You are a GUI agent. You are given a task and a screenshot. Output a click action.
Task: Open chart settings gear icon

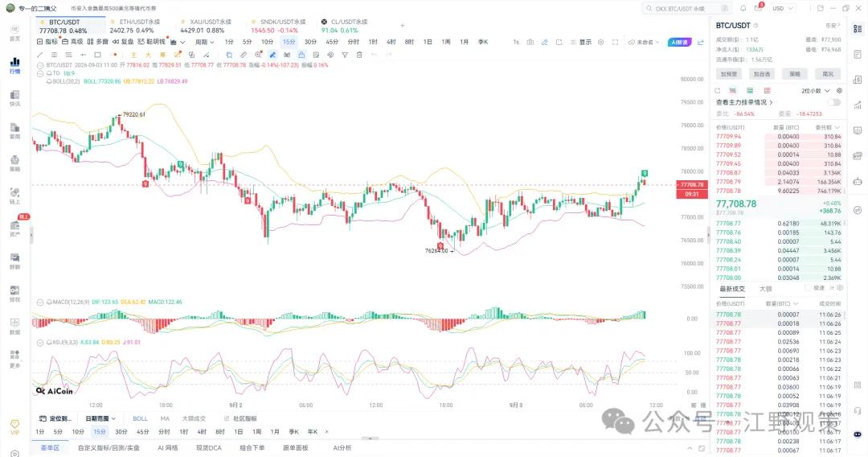(600, 42)
